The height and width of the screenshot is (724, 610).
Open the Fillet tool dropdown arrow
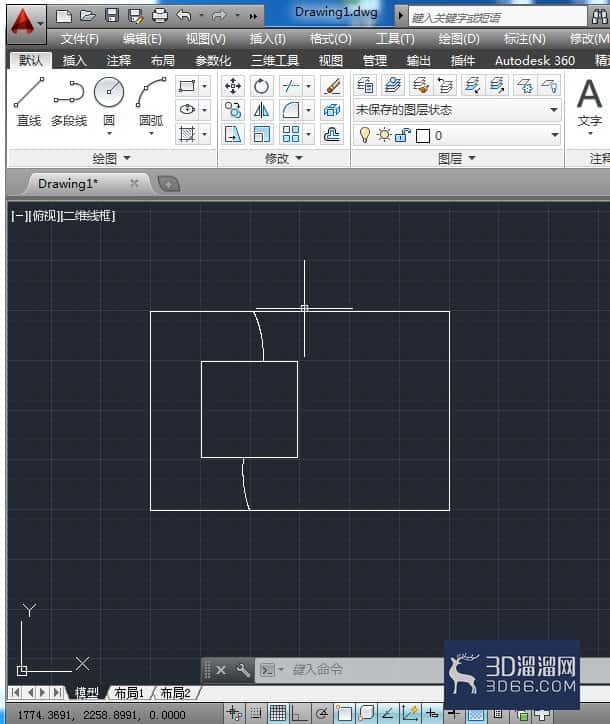(308, 110)
